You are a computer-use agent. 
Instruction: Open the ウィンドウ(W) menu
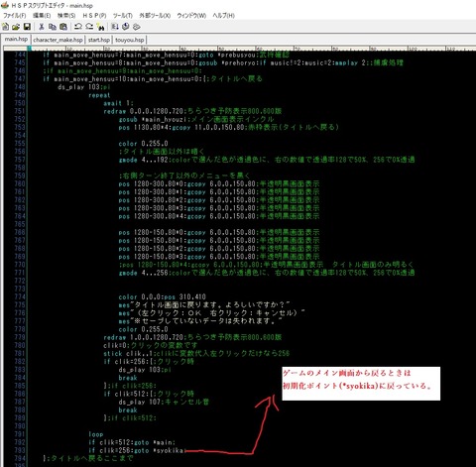(x=191, y=16)
